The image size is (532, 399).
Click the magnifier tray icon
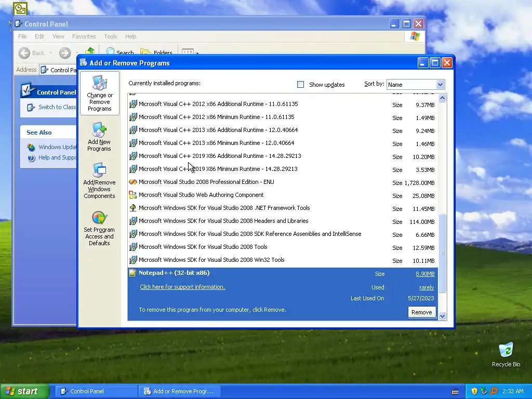click(x=494, y=391)
